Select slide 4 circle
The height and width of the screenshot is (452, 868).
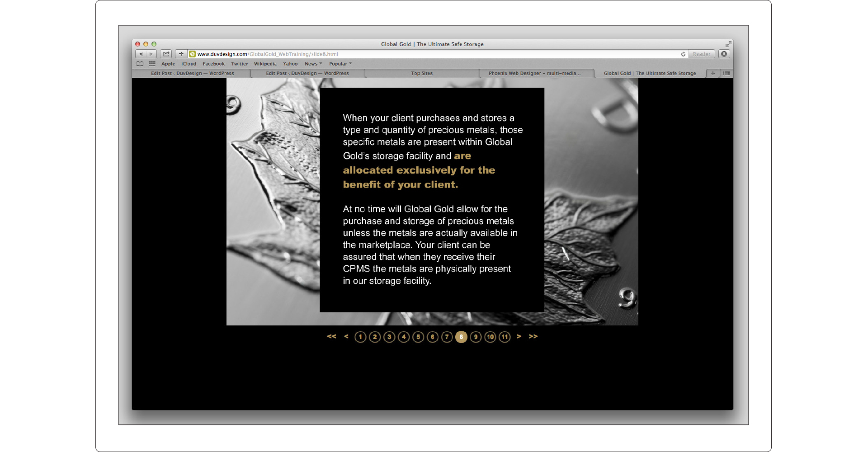[404, 337]
